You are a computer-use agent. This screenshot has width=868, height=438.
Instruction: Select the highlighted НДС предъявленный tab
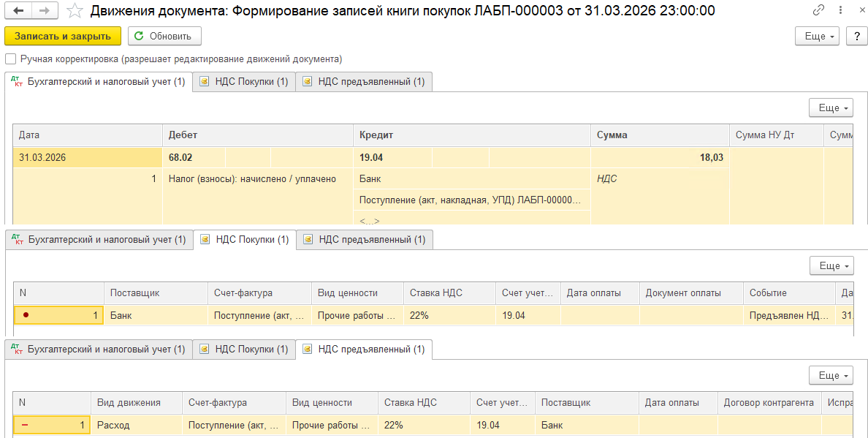point(365,350)
